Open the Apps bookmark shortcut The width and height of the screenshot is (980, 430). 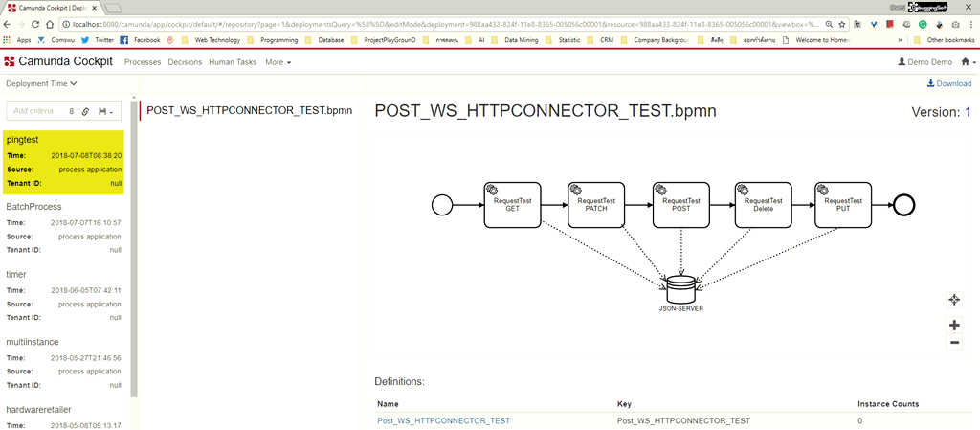coord(17,39)
